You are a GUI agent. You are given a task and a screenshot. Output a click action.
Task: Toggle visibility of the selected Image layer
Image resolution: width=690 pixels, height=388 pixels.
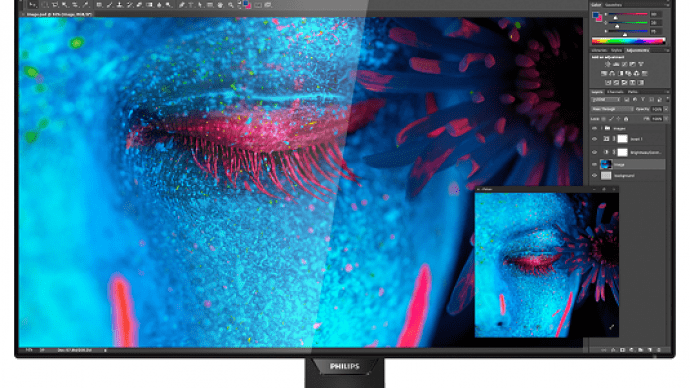[595, 165]
